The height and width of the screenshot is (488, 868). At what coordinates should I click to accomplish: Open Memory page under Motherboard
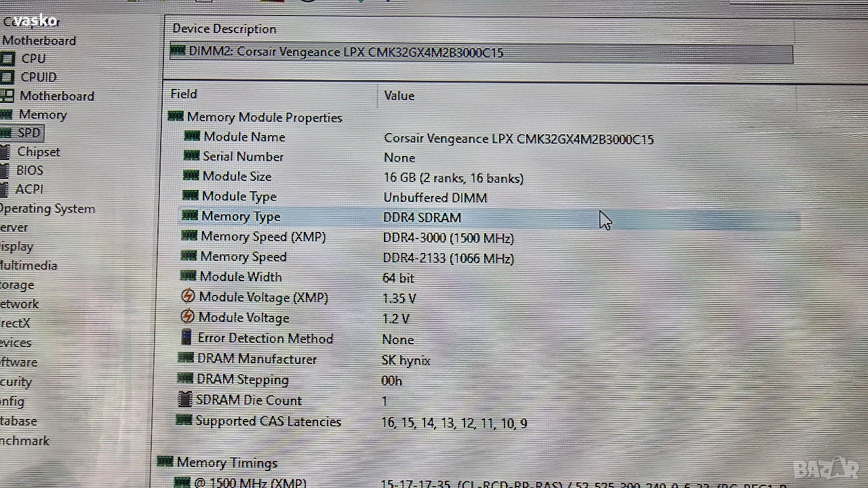tap(42, 115)
